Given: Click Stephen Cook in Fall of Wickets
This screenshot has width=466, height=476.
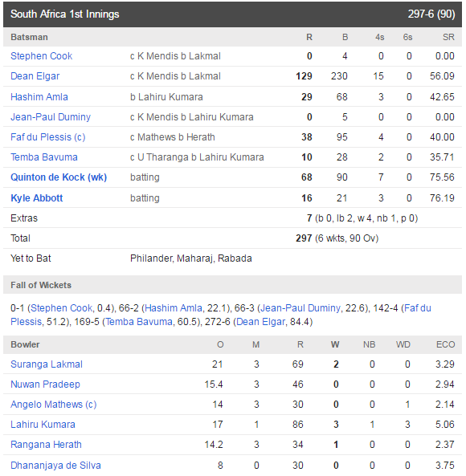Looking at the screenshot, I should [62, 308].
